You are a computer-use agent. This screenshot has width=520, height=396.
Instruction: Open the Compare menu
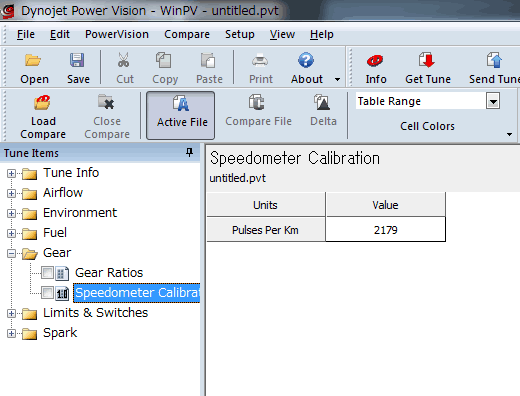pyautogui.click(x=187, y=34)
